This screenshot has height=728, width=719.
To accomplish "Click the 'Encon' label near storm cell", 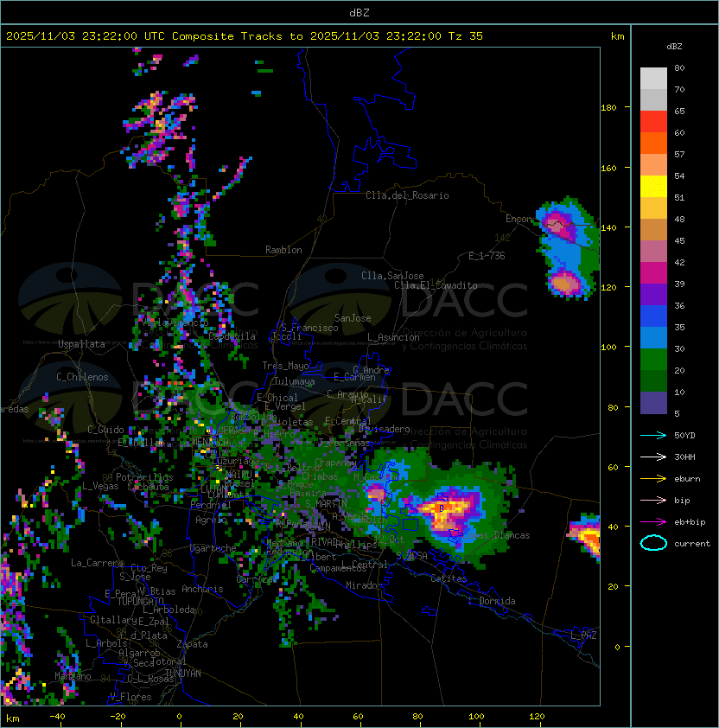I will click(x=519, y=219).
